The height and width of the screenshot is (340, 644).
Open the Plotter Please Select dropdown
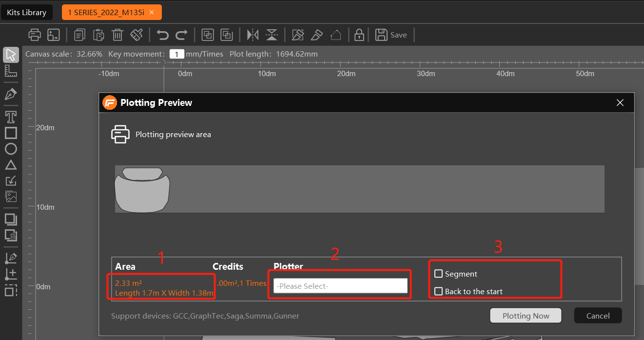click(341, 286)
